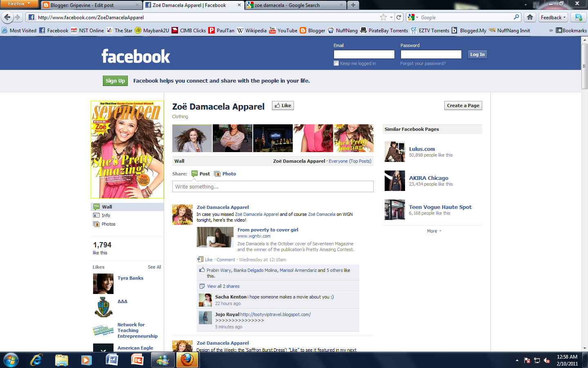588x368 pixels.
Task: Open Windows Explorer folder on taskbar
Action: click(x=62, y=360)
